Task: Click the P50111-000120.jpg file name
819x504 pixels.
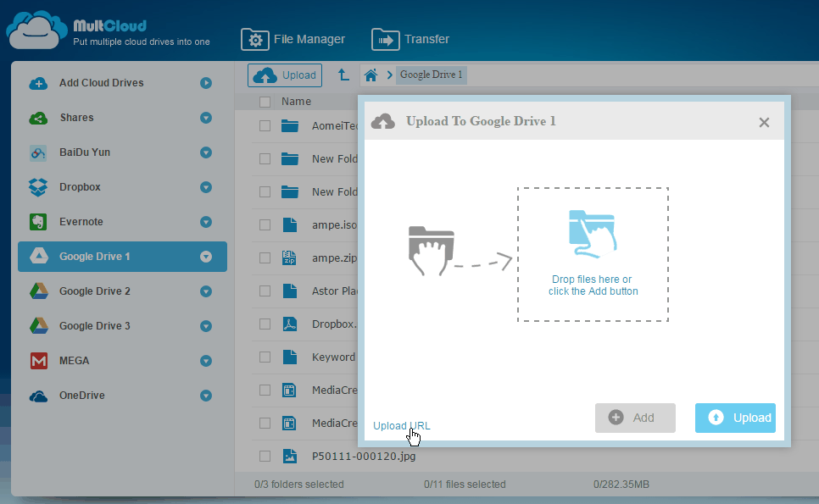Action: coord(364,457)
